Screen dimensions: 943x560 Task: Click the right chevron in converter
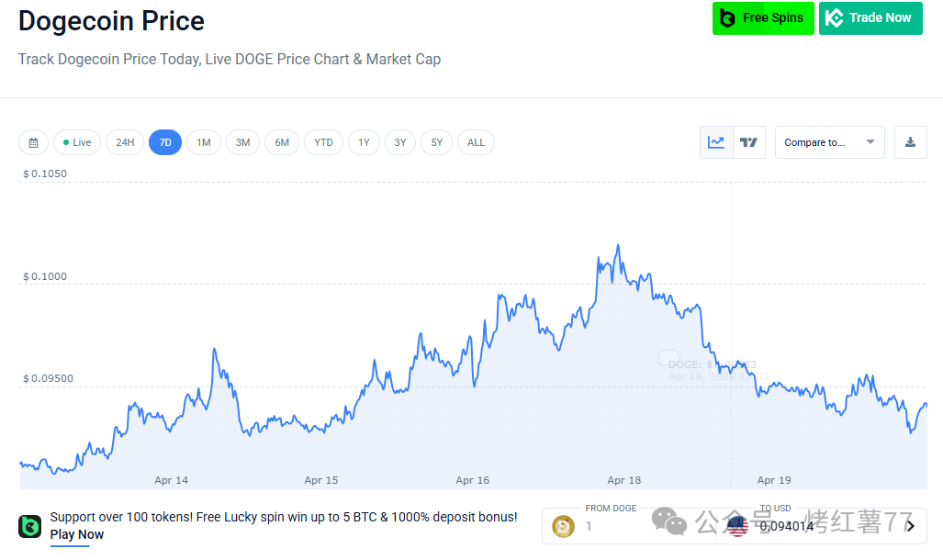tap(910, 526)
